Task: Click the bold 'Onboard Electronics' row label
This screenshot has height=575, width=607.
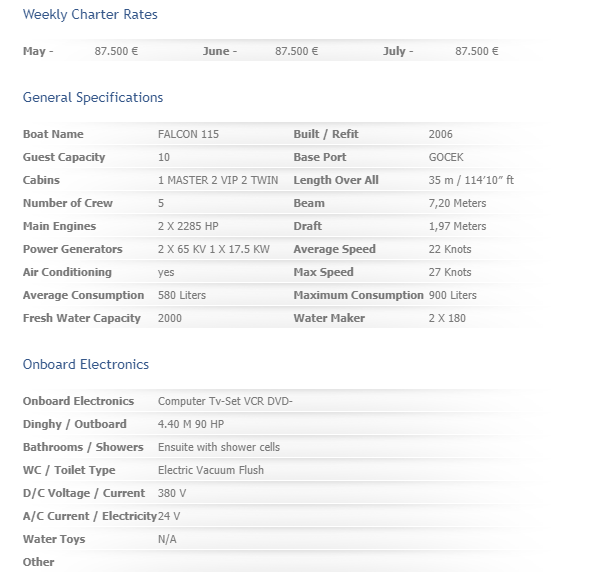Action: (x=78, y=401)
